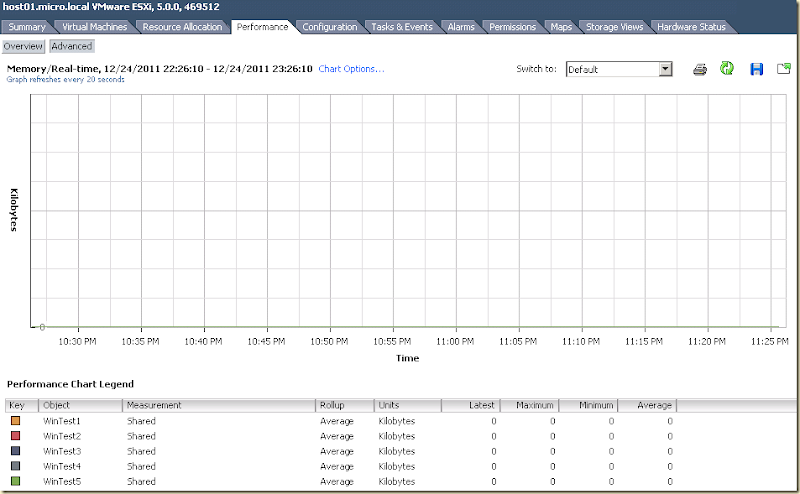
Task: Sort legend by Measurement column header
Action: 219,405
